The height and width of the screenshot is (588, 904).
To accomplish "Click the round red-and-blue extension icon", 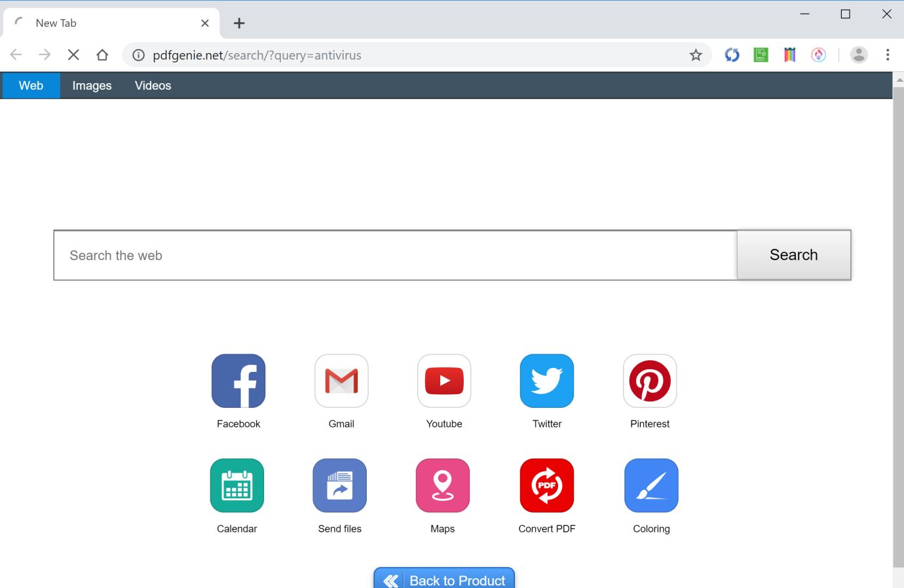I will (818, 55).
